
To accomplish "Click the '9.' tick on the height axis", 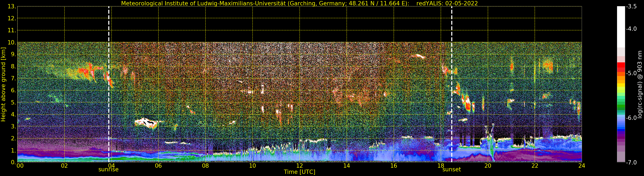I will (13, 54).
